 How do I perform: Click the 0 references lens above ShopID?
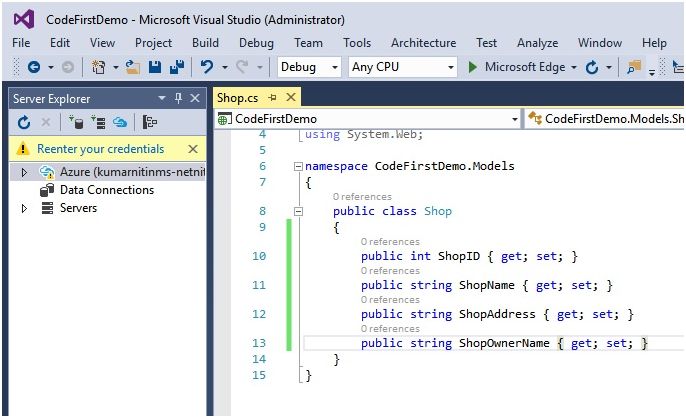[x=390, y=242]
